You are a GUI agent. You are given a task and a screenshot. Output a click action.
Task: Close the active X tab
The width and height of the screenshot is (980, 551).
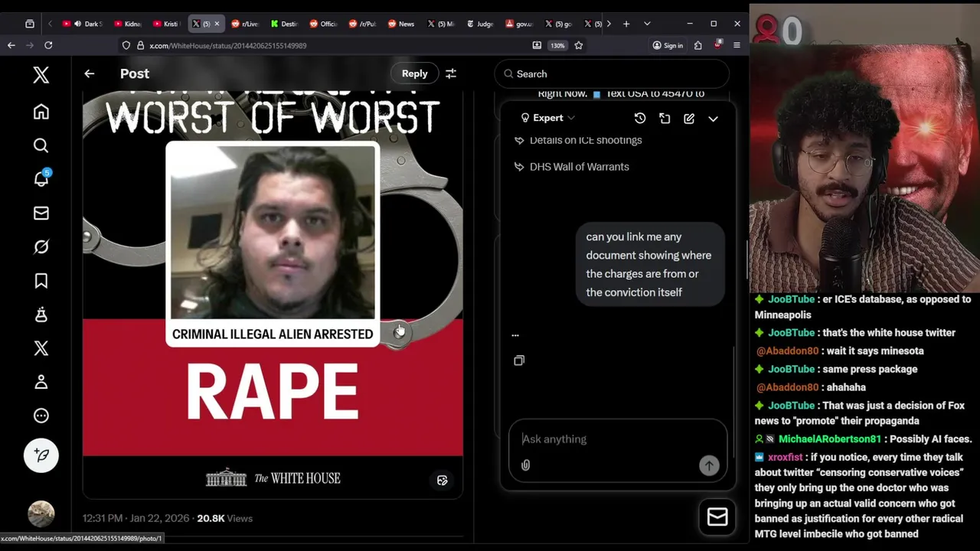pos(216,24)
